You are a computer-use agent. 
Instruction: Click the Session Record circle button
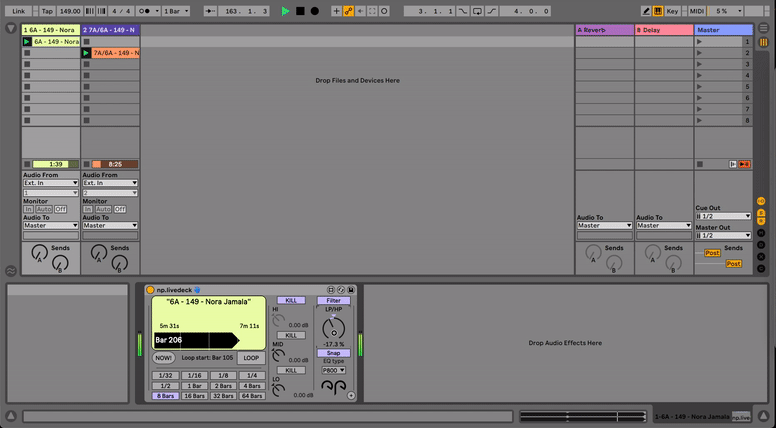[384, 11]
